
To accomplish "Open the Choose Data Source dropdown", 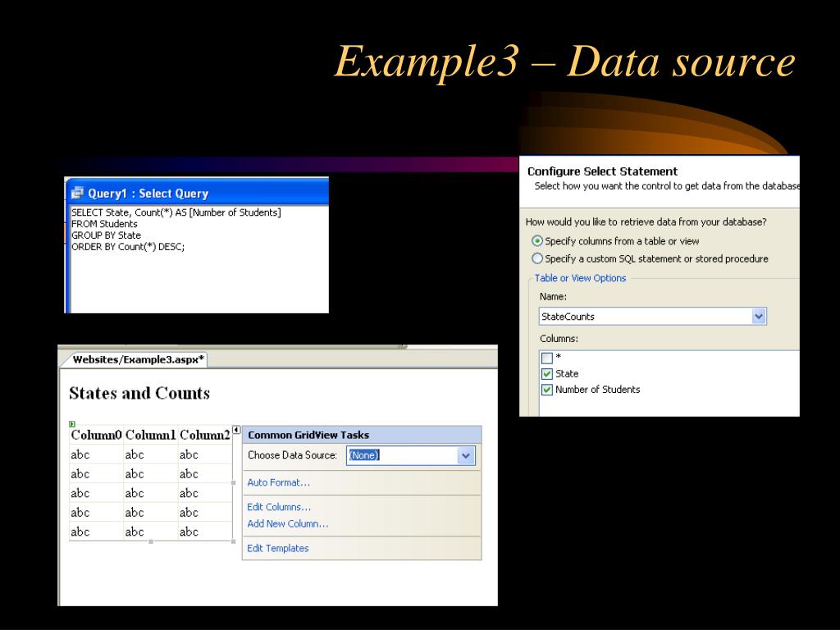I will pyautogui.click(x=466, y=456).
